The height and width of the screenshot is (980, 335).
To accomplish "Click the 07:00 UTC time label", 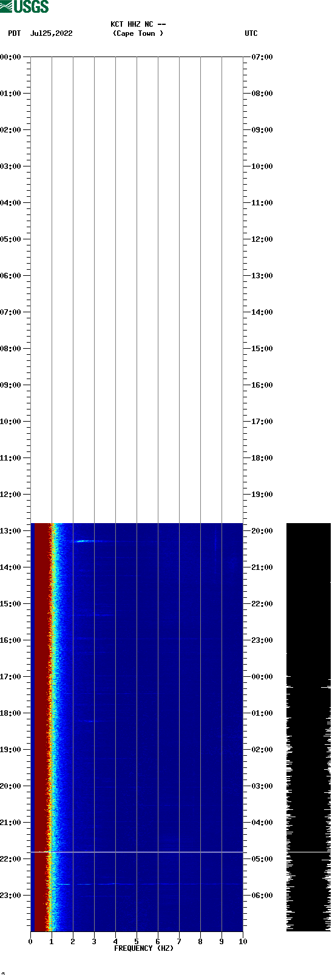I will (x=262, y=57).
